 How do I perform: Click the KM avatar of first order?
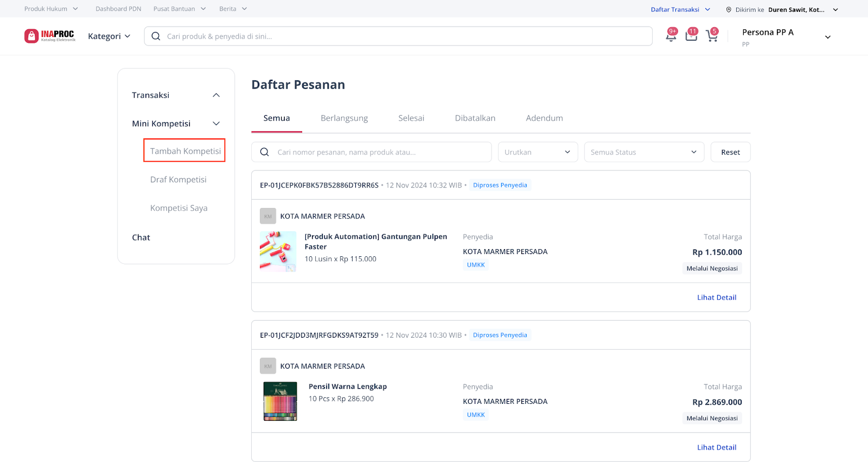(268, 216)
